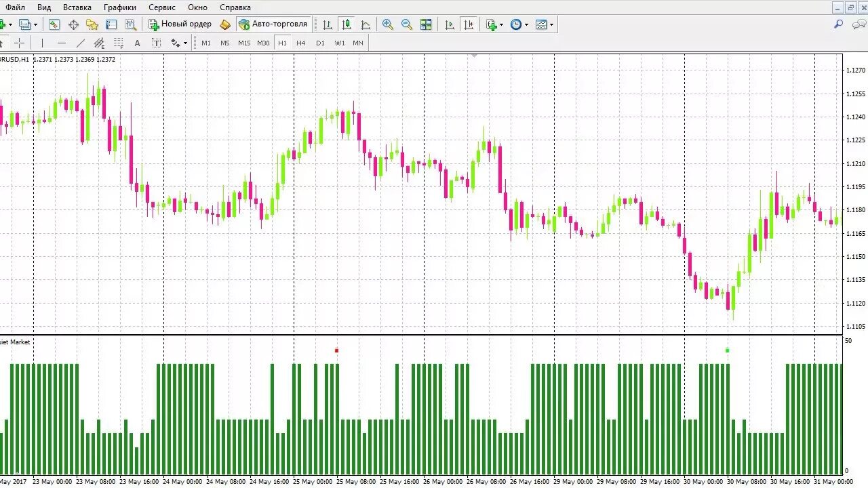Click the 30 May 00:00 time label

point(704,482)
